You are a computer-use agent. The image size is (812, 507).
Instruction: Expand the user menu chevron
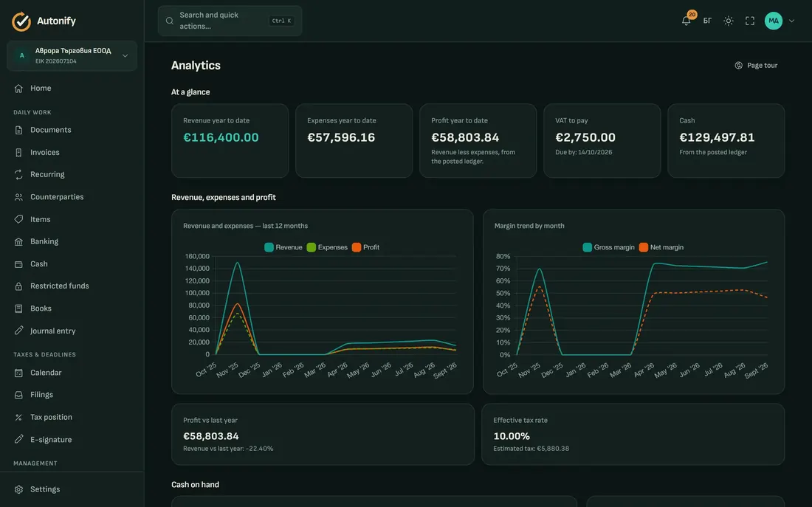point(792,21)
